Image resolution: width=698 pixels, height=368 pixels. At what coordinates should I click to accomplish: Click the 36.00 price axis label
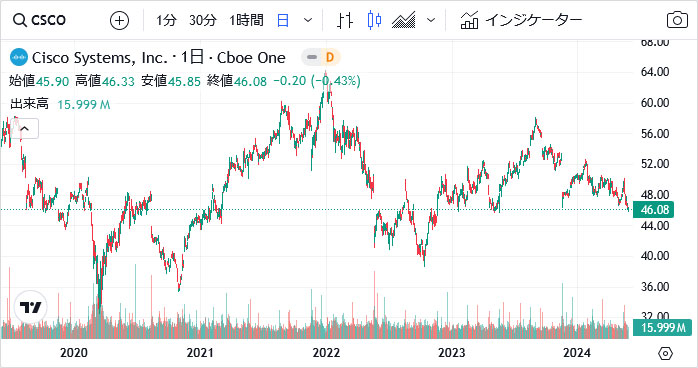pos(655,287)
